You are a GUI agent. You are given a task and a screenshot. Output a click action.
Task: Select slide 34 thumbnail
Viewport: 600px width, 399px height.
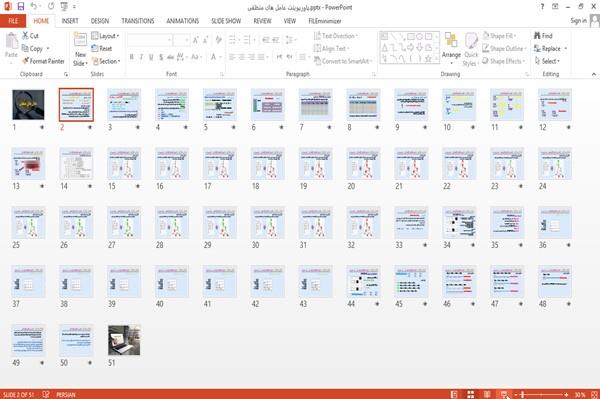click(x=459, y=223)
